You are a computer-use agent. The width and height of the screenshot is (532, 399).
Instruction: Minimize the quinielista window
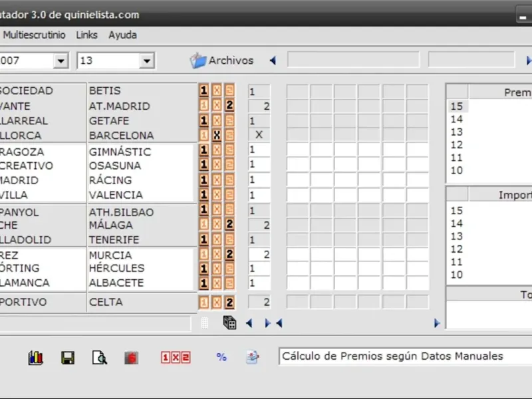523,15
